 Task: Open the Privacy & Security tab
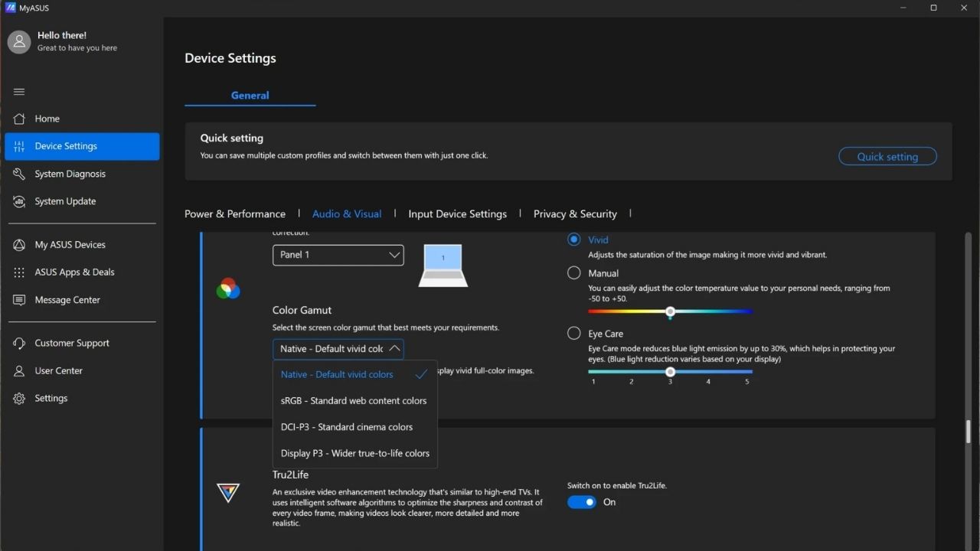coord(575,214)
